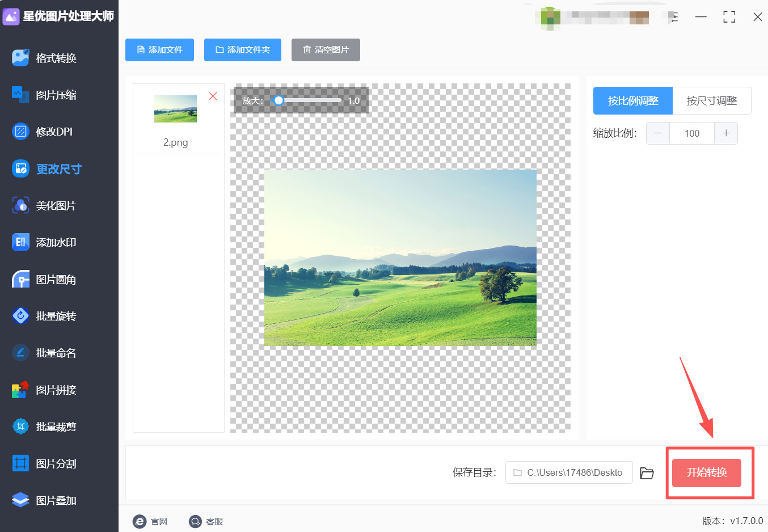Click the 添加文件 button
Viewport: 768px width, 532px height.
[x=159, y=50]
